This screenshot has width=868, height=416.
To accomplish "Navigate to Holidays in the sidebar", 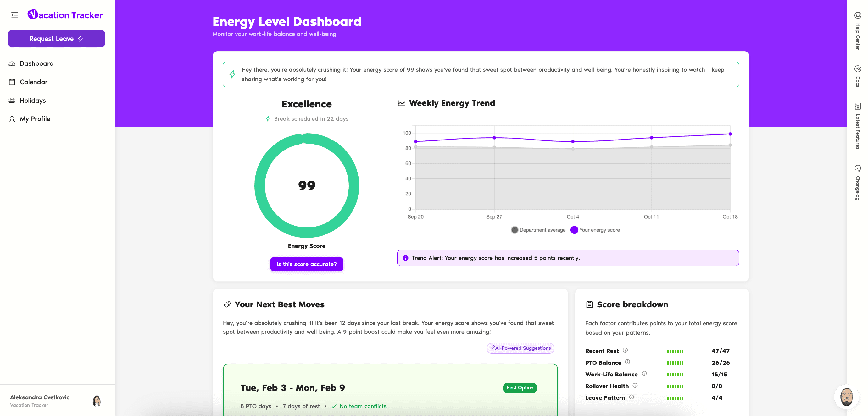I will pos(32,101).
